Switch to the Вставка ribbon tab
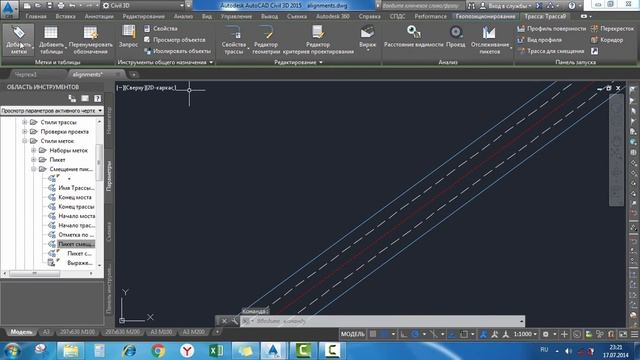This screenshot has width=640, height=360. [65, 16]
